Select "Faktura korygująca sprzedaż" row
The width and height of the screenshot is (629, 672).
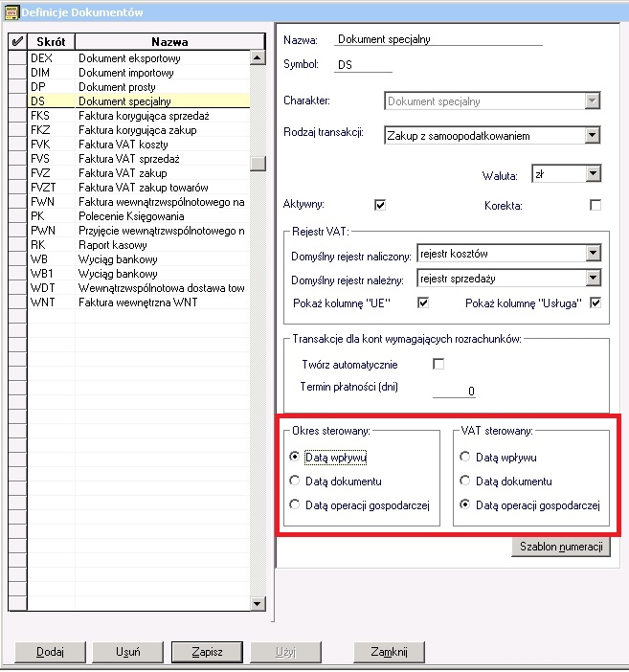(139, 115)
